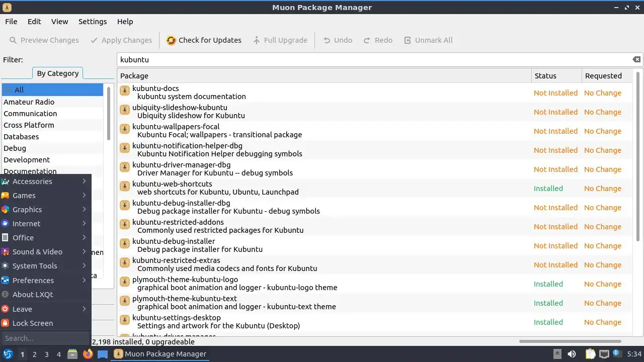
Task: Click the Undo toolbar button
Action: (338, 40)
